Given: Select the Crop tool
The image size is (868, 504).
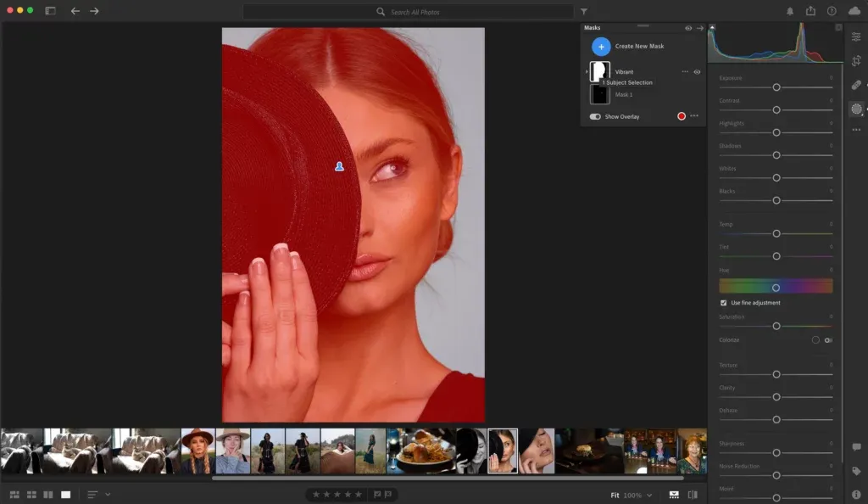Looking at the screenshot, I should [856, 62].
